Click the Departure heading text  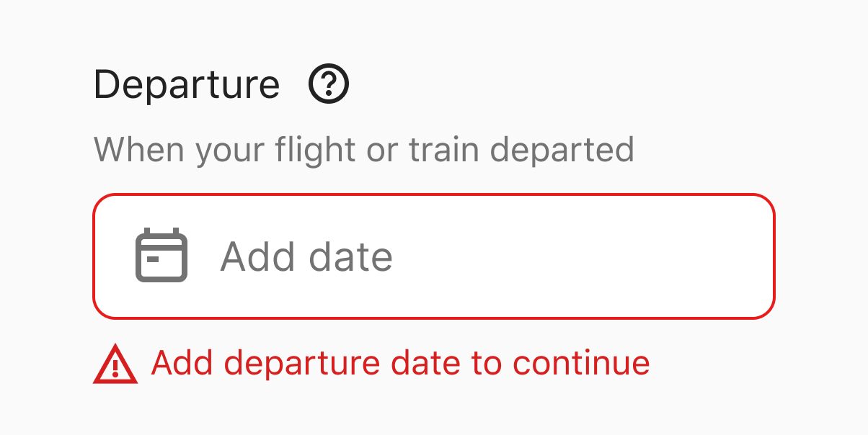pos(187,85)
